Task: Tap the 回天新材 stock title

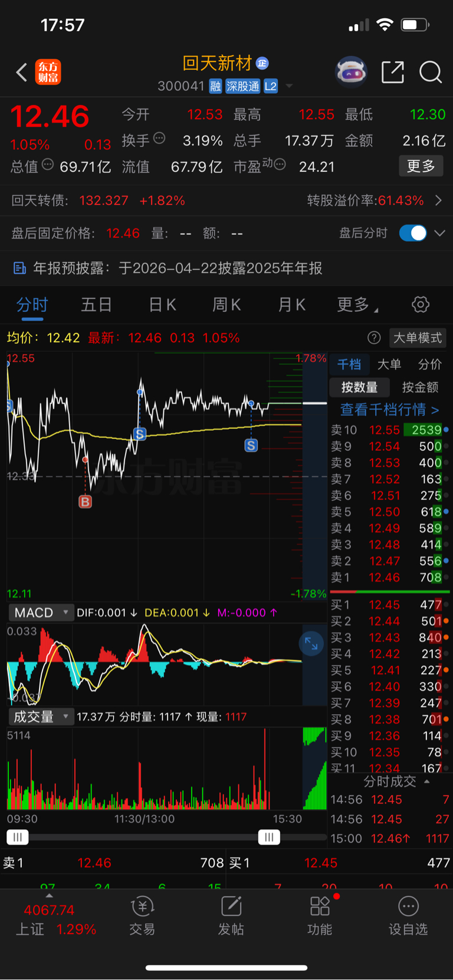Action: 218,63
